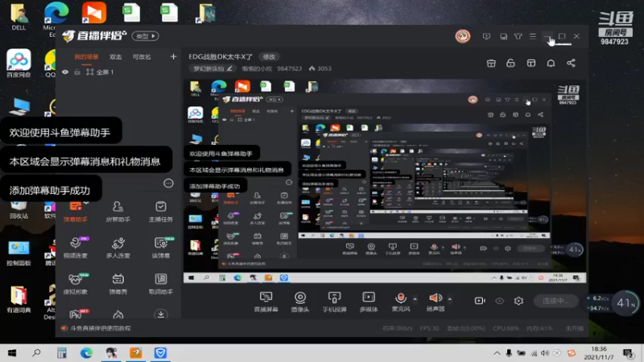Click 修改 button beside stream title

coord(269,56)
